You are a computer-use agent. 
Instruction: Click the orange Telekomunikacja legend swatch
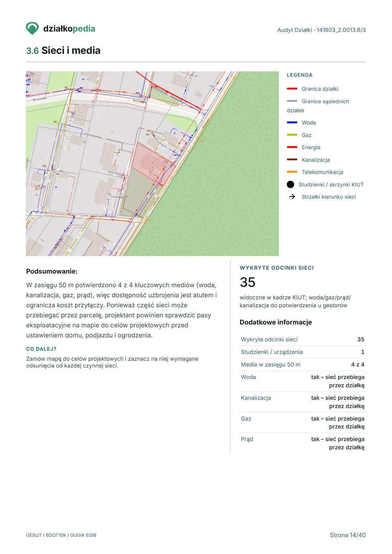coord(292,172)
